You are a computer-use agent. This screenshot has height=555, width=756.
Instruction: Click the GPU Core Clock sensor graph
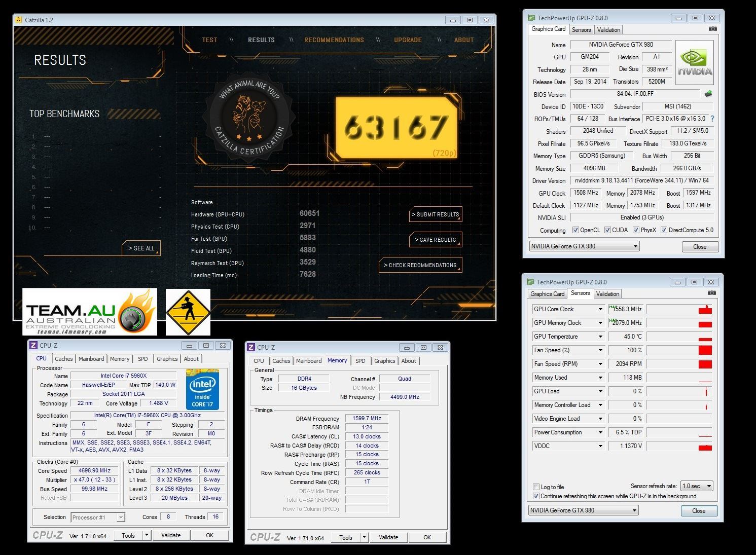pos(679,309)
